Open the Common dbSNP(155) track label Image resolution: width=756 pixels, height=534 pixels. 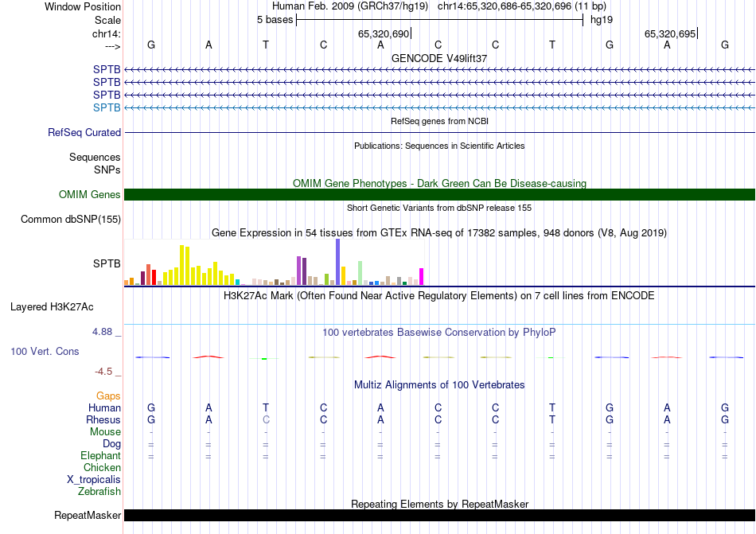click(x=71, y=220)
